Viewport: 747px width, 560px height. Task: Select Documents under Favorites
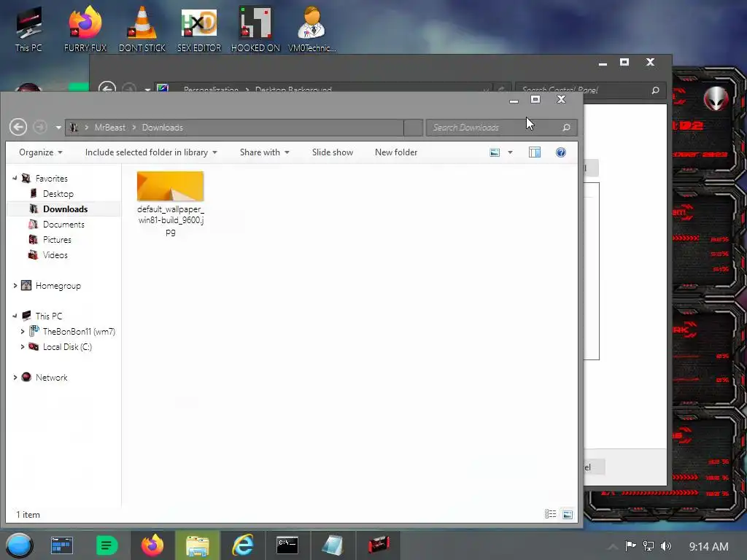[x=63, y=225]
